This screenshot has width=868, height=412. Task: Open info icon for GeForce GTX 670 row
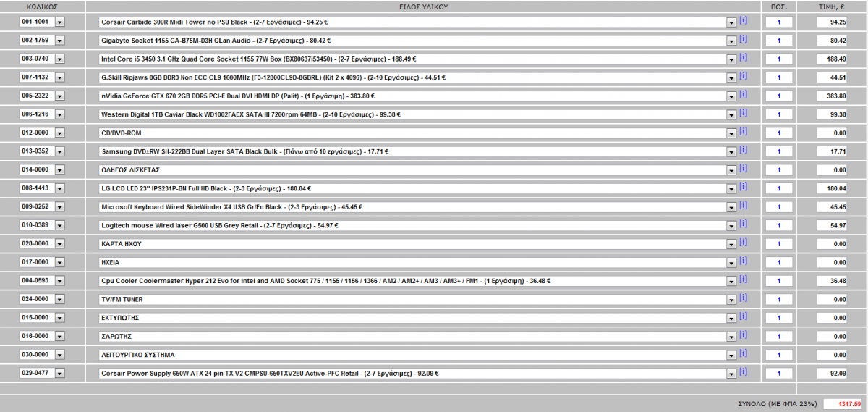[x=743, y=94]
